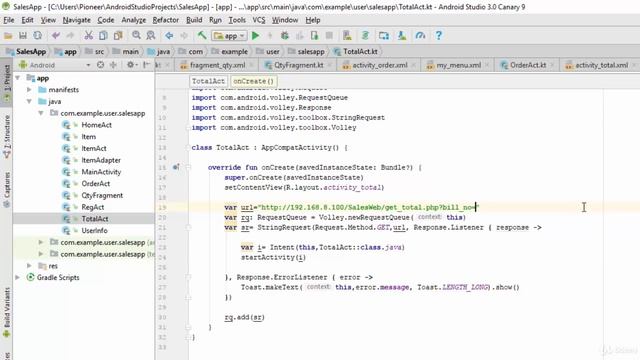Open UserInfo in the project tree
Image resolution: width=640 pixels, height=360 pixels.
(94, 231)
